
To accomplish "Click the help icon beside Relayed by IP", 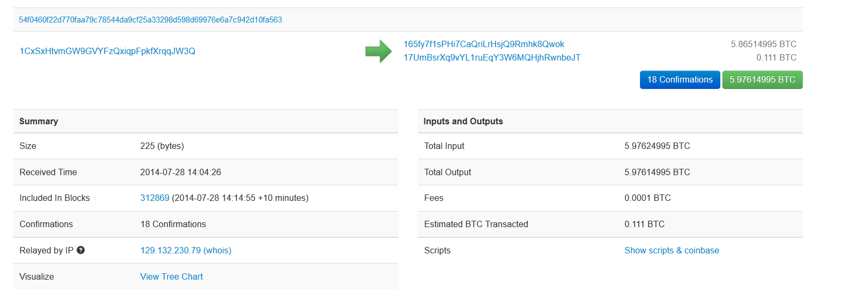I will (81, 250).
